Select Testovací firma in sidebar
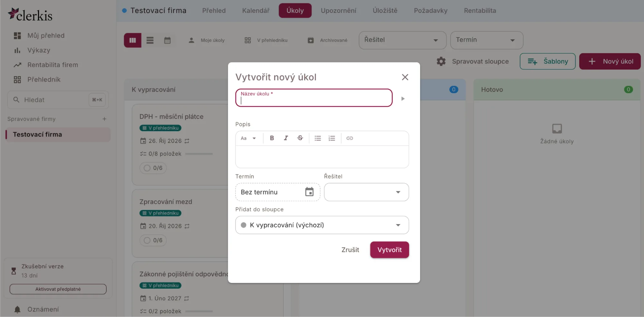The image size is (644, 317). [58, 134]
